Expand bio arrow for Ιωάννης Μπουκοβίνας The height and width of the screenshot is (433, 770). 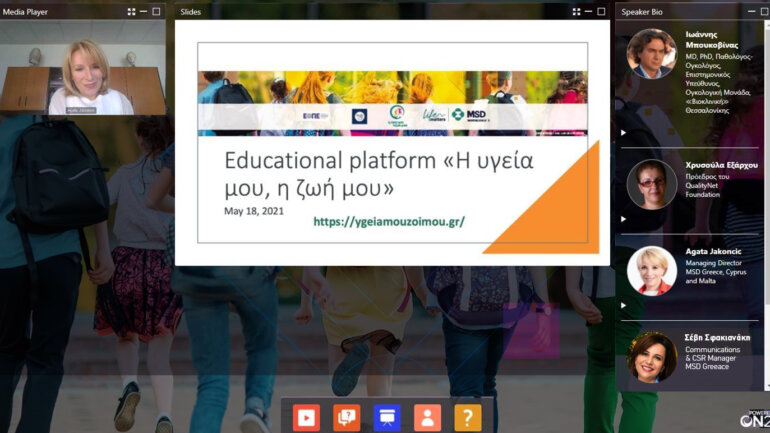pyautogui.click(x=623, y=132)
